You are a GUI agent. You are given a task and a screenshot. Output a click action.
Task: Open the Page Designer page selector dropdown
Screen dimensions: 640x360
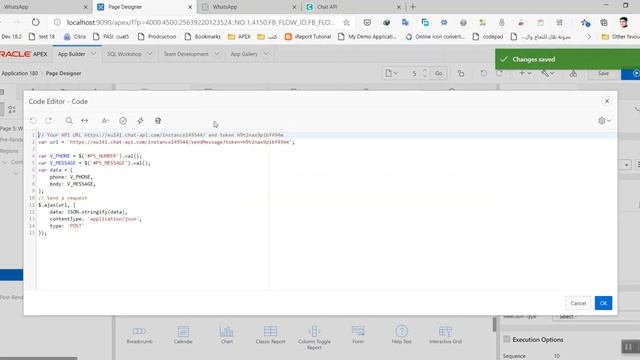pyautogui.click(x=391, y=73)
